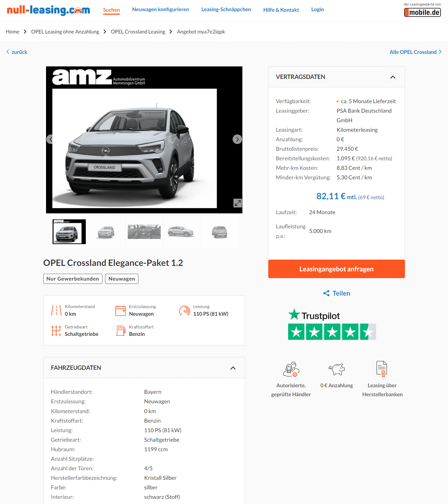Select the side-view car thumbnail
Image resolution: width=448 pixels, height=504 pixels.
[x=181, y=232]
